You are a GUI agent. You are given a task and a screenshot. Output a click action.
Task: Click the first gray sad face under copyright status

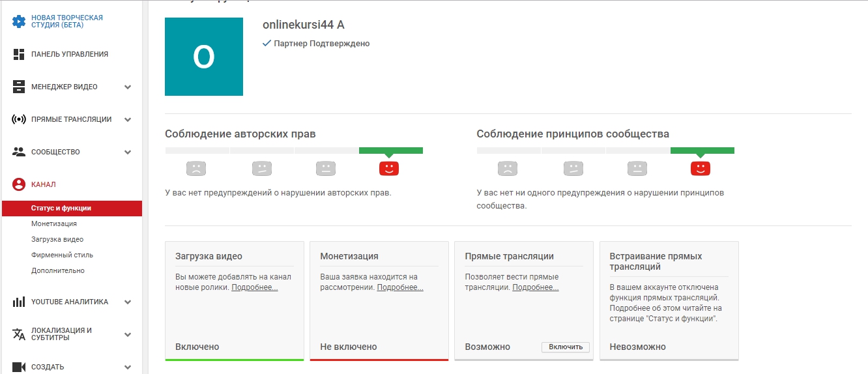coord(196,169)
